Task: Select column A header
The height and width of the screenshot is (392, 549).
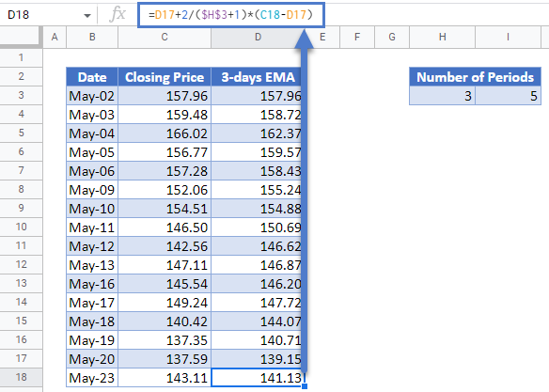Action: coord(55,37)
